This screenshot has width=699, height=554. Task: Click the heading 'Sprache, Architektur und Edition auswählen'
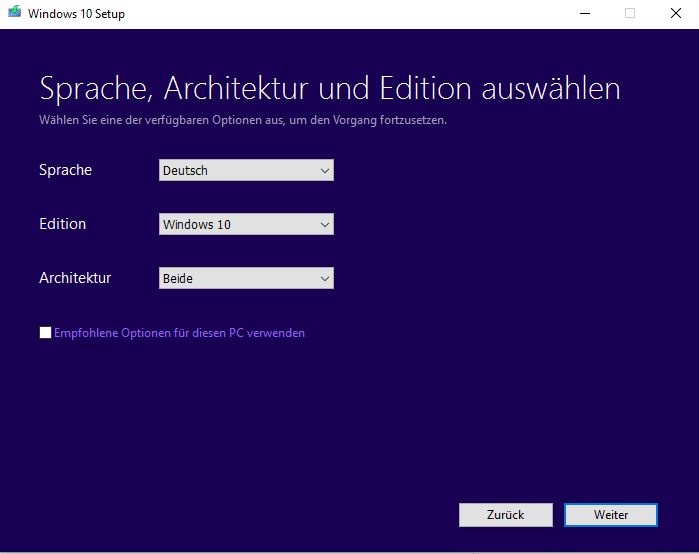[330, 88]
